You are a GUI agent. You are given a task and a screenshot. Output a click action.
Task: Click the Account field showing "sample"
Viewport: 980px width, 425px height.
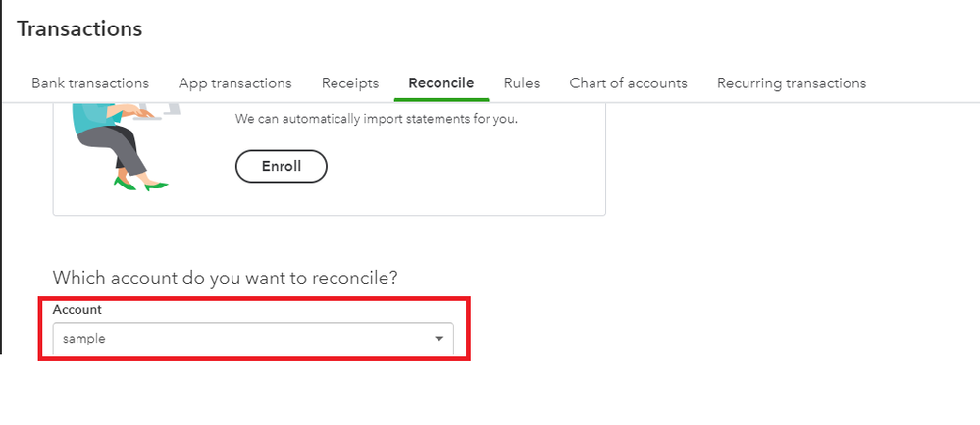pyautogui.click(x=235, y=339)
